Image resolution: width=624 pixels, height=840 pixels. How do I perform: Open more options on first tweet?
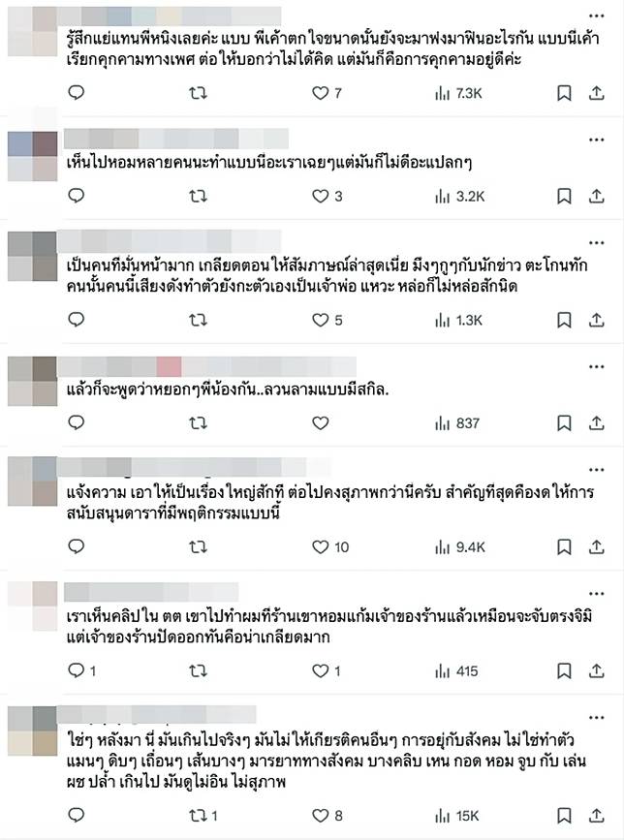pos(596,16)
